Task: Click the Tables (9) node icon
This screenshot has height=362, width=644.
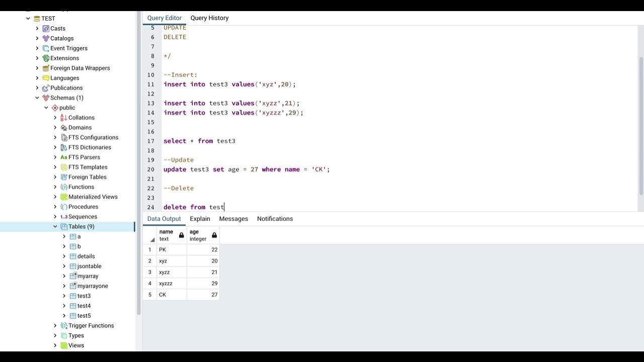Action: (64, 227)
